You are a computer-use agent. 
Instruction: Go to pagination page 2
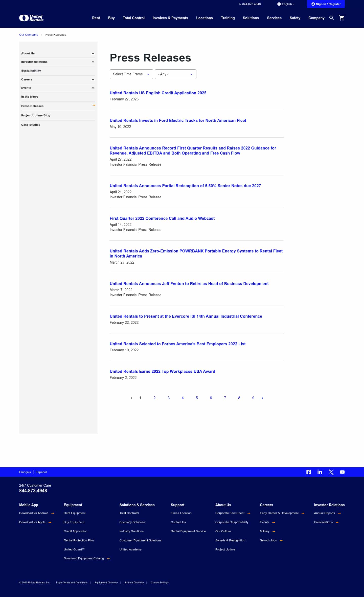(154, 398)
